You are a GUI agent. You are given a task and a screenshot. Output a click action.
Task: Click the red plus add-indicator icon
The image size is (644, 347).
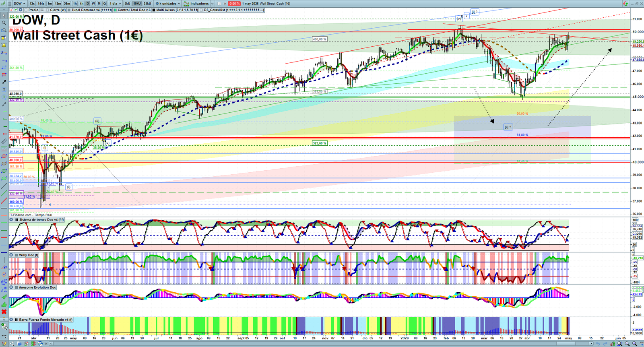(x=11, y=10)
